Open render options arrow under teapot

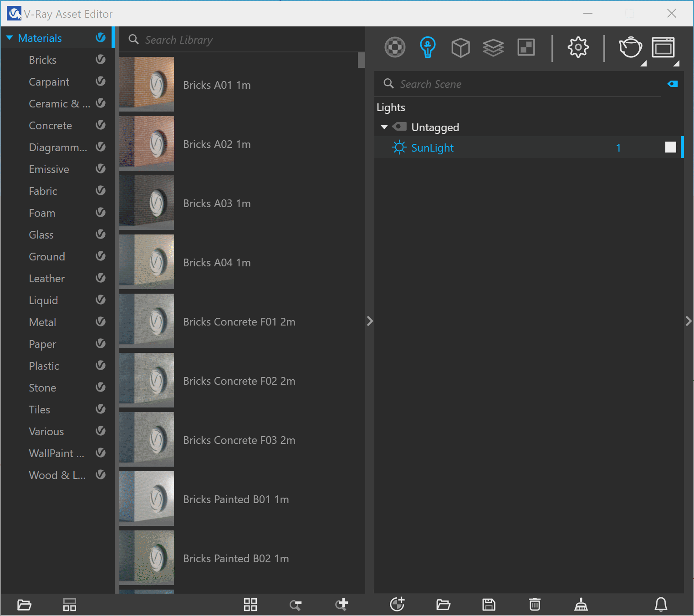click(643, 64)
